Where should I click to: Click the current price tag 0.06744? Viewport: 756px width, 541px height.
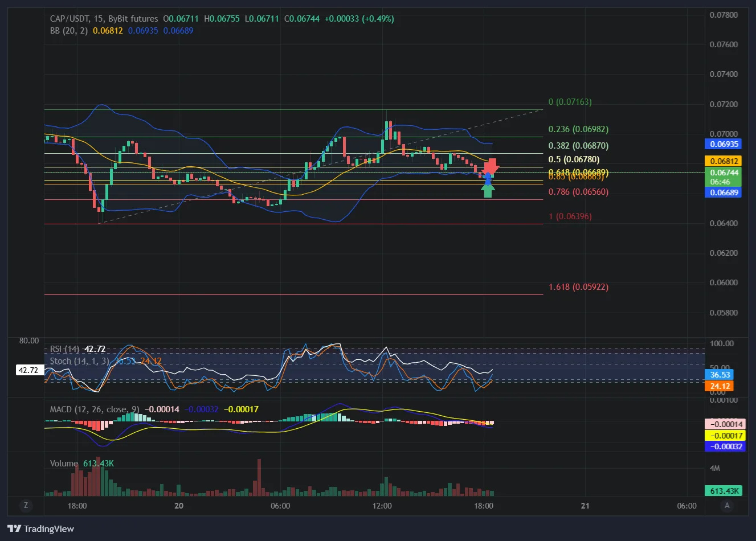724,177
